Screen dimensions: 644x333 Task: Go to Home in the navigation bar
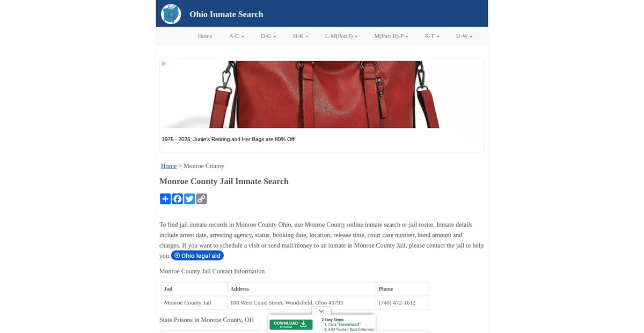[x=205, y=36]
